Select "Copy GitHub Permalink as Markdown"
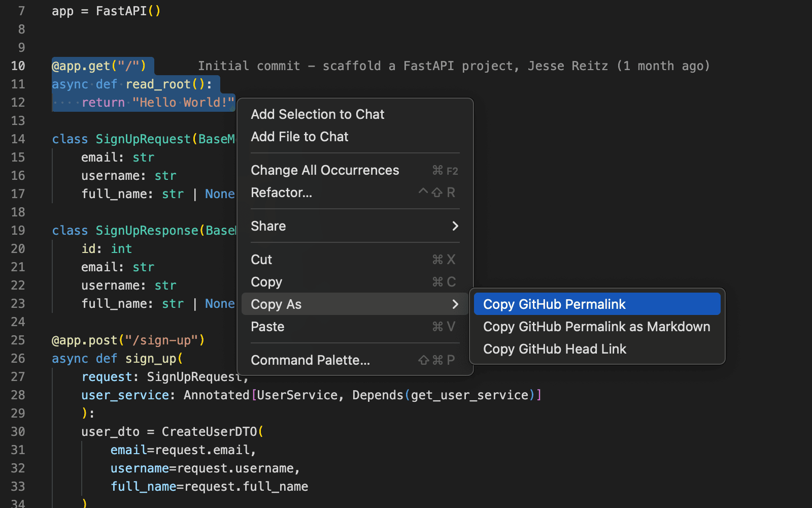 [596, 327]
